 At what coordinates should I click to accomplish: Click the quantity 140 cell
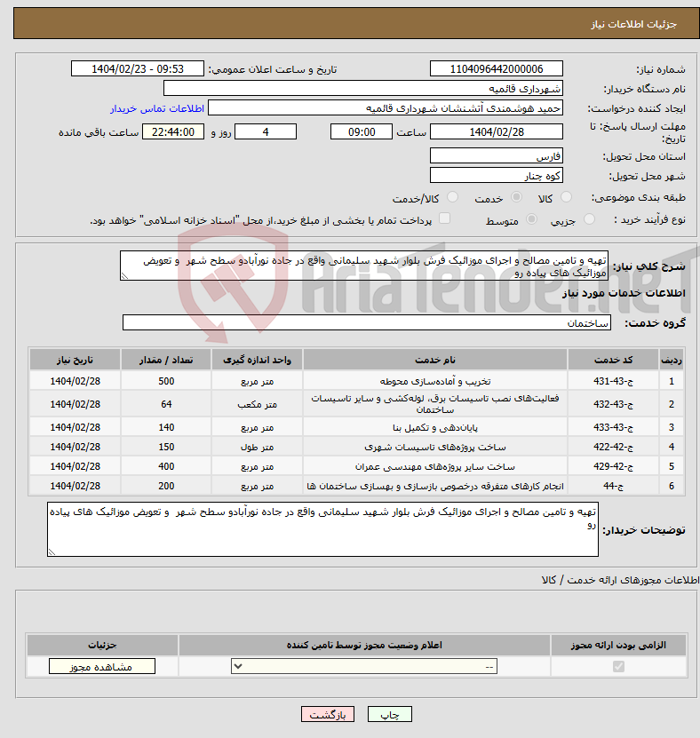point(166,427)
